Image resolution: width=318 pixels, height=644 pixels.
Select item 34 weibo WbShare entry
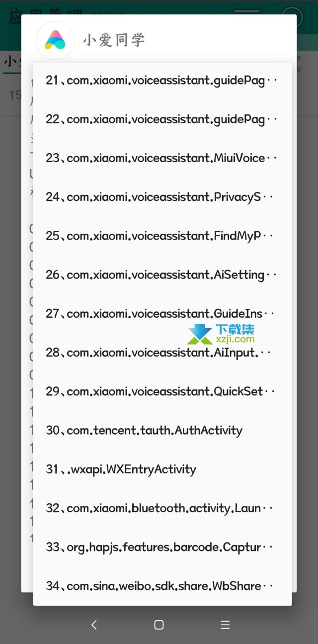click(162, 586)
